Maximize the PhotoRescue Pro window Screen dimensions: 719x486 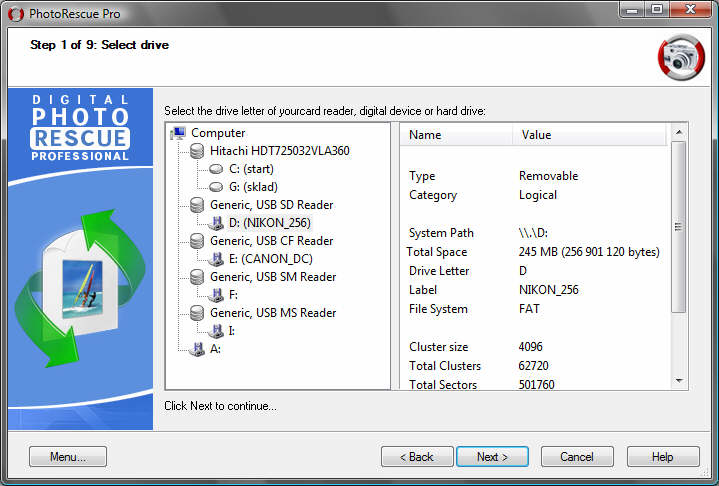(657, 9)
